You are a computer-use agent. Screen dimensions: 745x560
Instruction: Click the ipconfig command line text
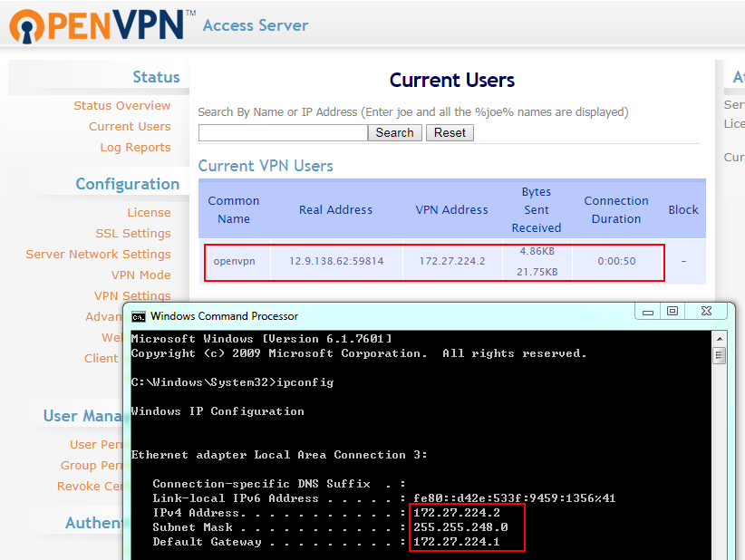232,382
